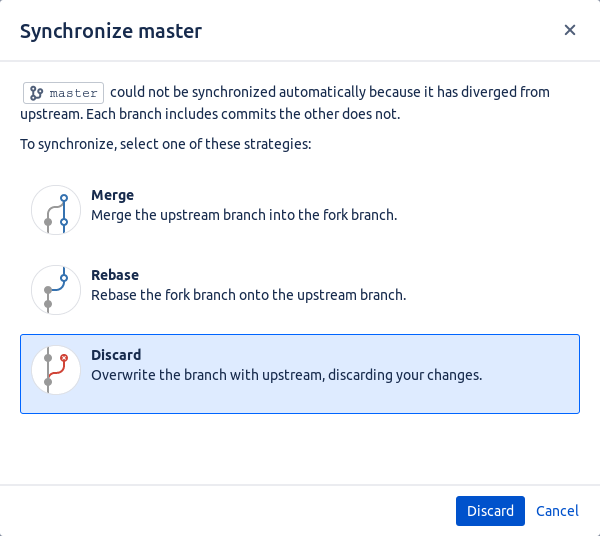Viewport: 600px width, 536px height.
Task: Click the Rebase strategy graph icon
Action: tap(56, 290)
